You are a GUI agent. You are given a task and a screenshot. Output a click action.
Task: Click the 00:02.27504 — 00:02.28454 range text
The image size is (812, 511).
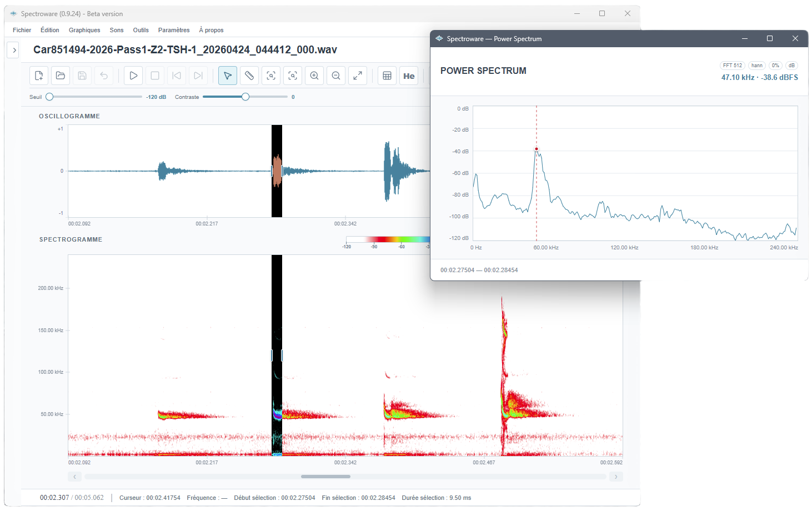(479, 270)
